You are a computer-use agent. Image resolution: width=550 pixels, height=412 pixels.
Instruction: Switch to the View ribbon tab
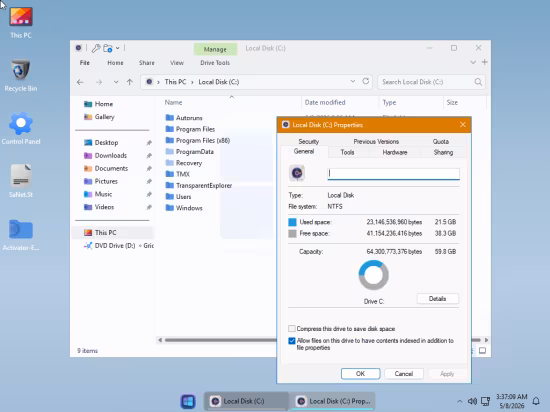pyautogui.click(x=177, y=63)
